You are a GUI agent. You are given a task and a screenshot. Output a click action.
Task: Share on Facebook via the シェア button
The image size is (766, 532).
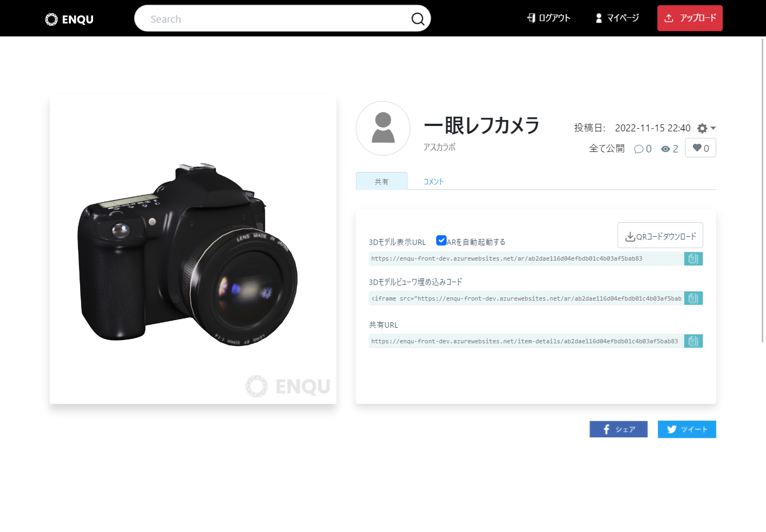(618, 429)
